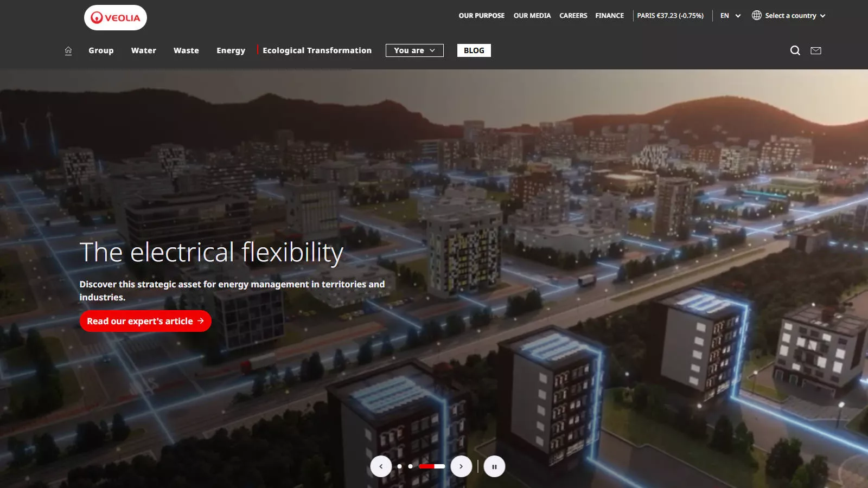Image resolution: width=868 pixels, height=488 pixels.
Task: Open the EN language dropdown
Action: [x=730, y=16]
